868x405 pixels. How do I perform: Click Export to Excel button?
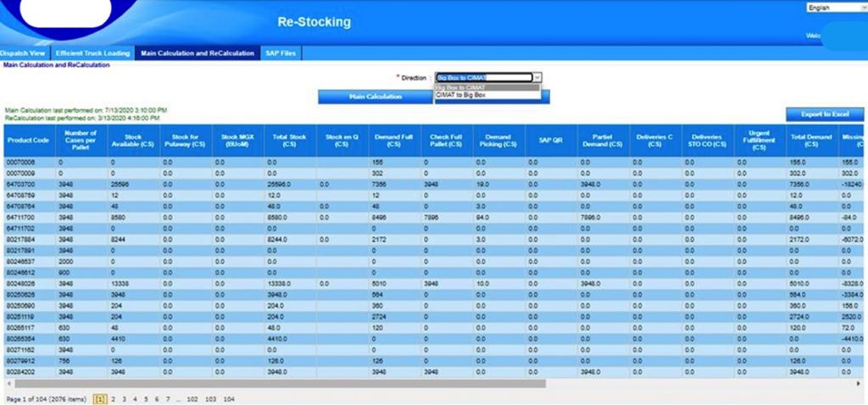824,114
